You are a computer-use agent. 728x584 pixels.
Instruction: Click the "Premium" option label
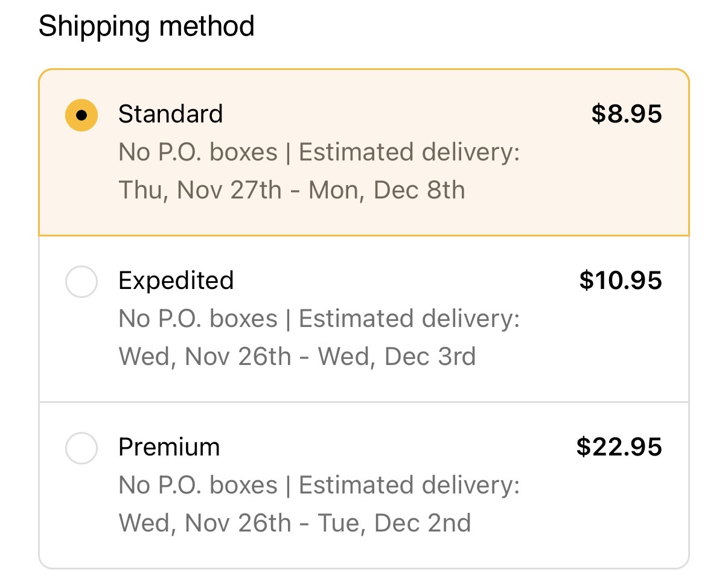169,447
